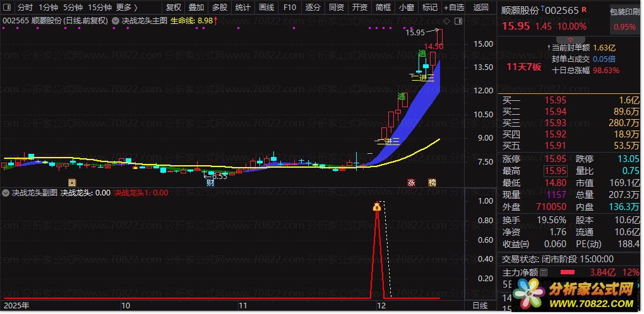Click the 决战龙头: 0.00 legend text
The height and width of the screenshot is (314, 644).
point(85,193)
